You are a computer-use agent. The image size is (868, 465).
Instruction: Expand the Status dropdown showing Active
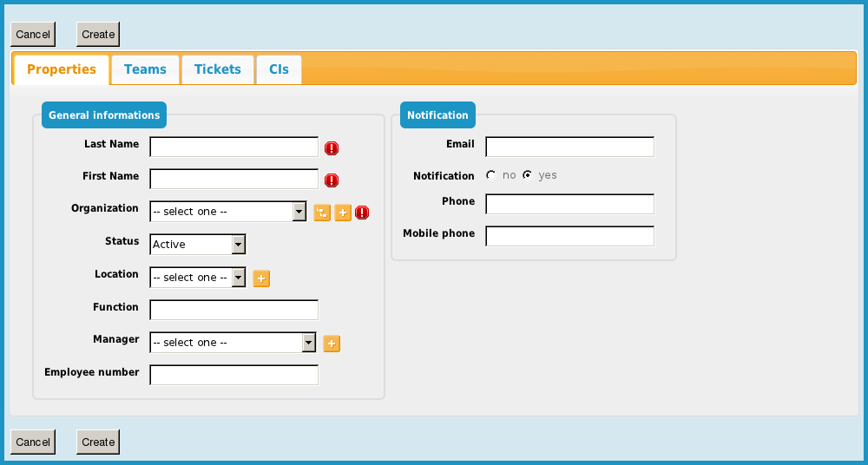[x=198, y=245]
